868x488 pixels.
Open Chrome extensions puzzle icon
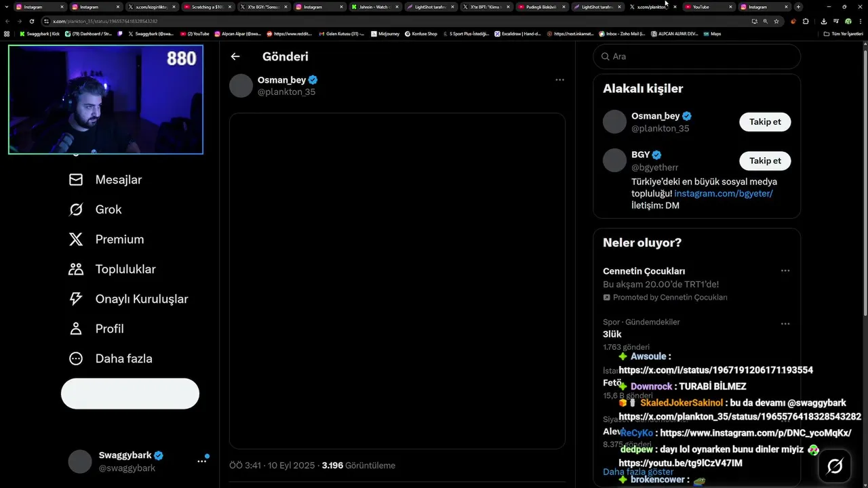tap(806, 21)
